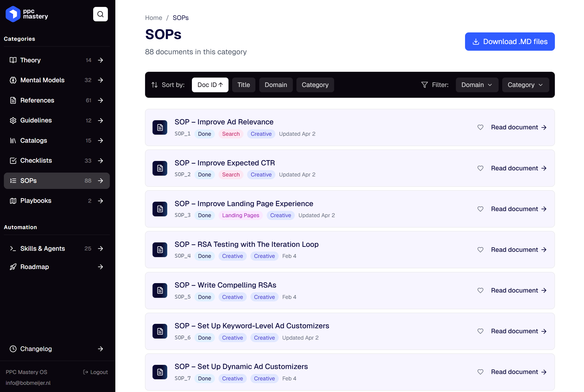This screenshot has height=392, width=584.
Task: Read document Write Compelling RSAs
Action: pos(519,290)
